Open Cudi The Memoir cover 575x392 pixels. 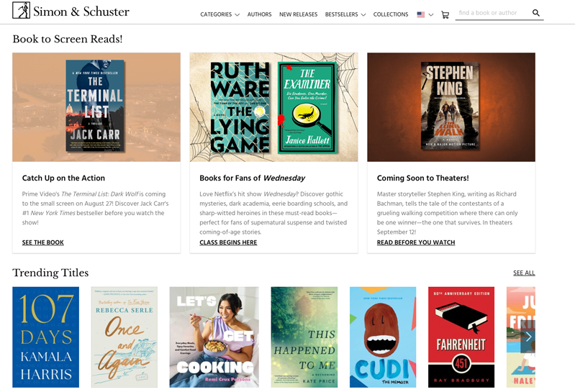tap(383, 337)
